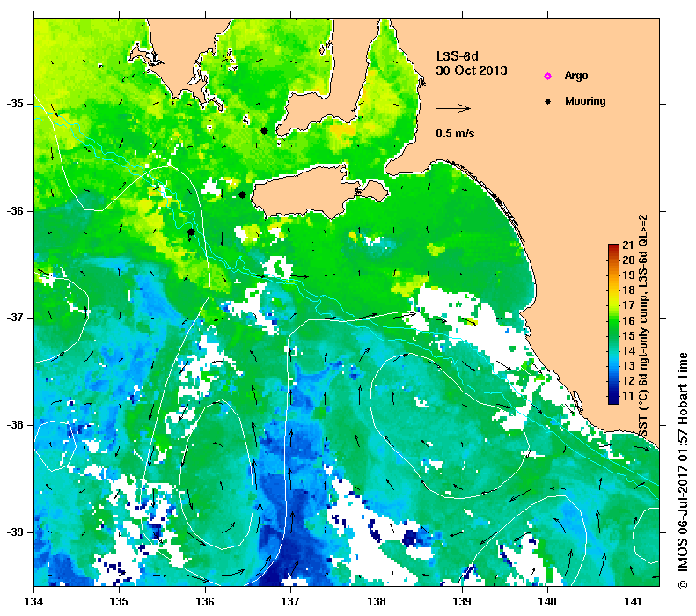This screenshot has width=696, height=616.
Task: Click the "0.5 m/s" scale label
Action: (455, 133)
